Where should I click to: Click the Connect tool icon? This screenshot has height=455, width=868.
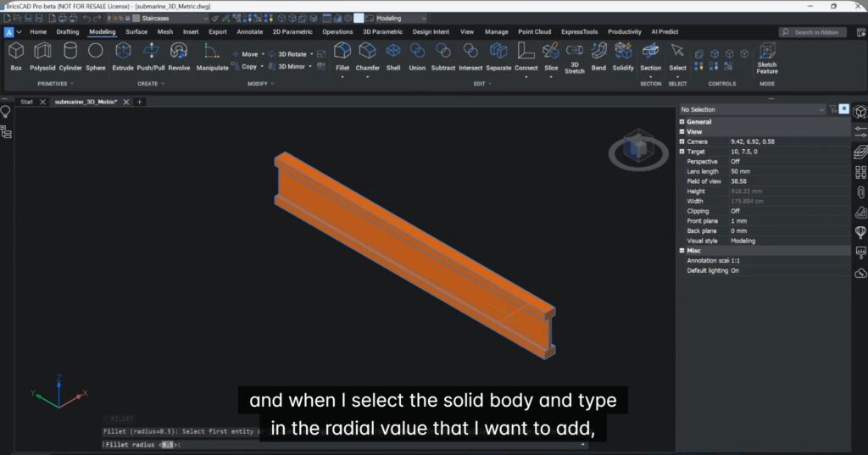[526, 51]
